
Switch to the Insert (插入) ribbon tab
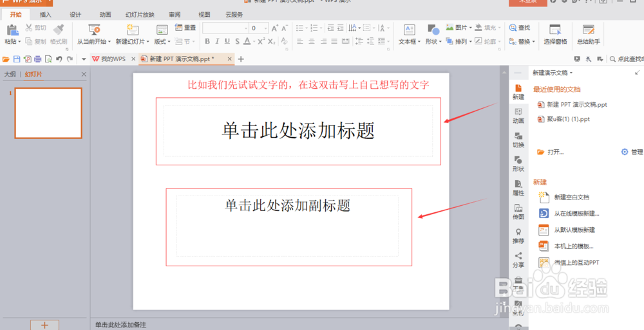[x=45, y=14]
